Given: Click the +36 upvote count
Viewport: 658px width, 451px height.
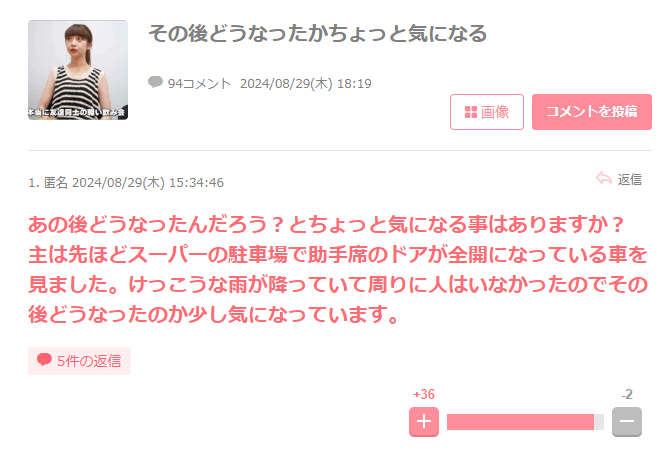Looking at the screenshot, I should tap(424, 394).
